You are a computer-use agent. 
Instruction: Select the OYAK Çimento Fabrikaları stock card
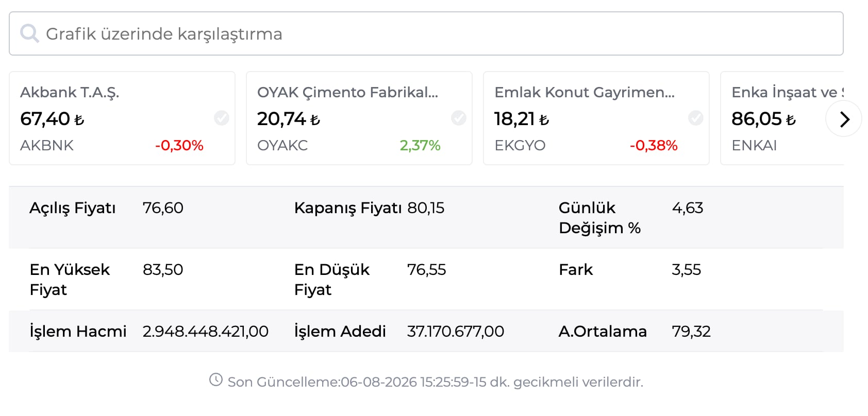(x=359, y=118)
